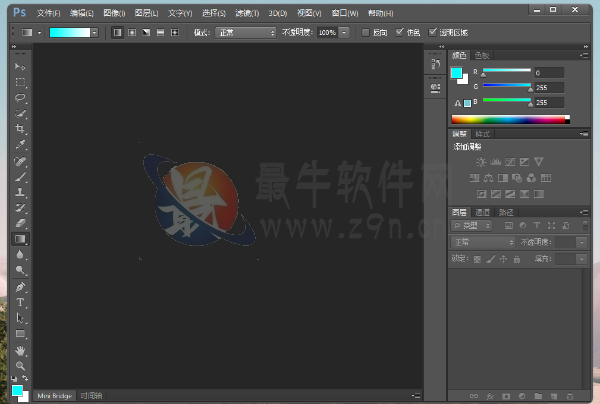Switch to the 通道 (Channels) tab
600x404 pixels.
coord(482,212)
